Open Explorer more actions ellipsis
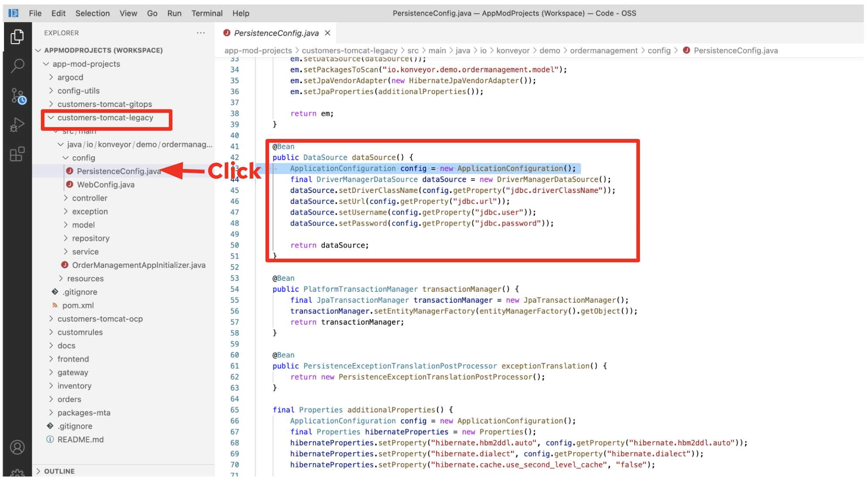Screen dimensions: 868x480 [201, 33]
